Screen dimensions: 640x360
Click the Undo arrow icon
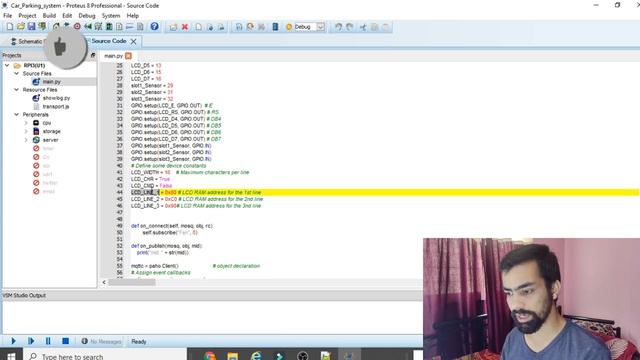click(338, 27)
